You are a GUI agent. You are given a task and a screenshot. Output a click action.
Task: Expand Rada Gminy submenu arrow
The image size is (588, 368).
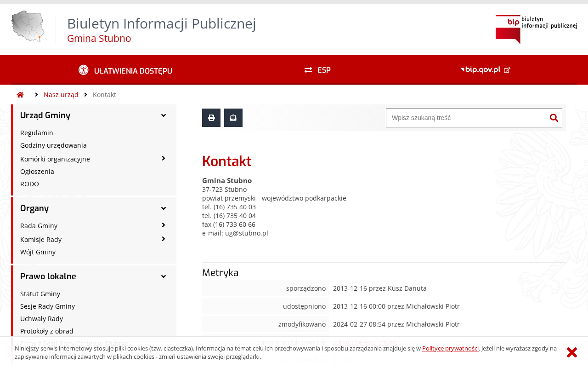[163, 225]
